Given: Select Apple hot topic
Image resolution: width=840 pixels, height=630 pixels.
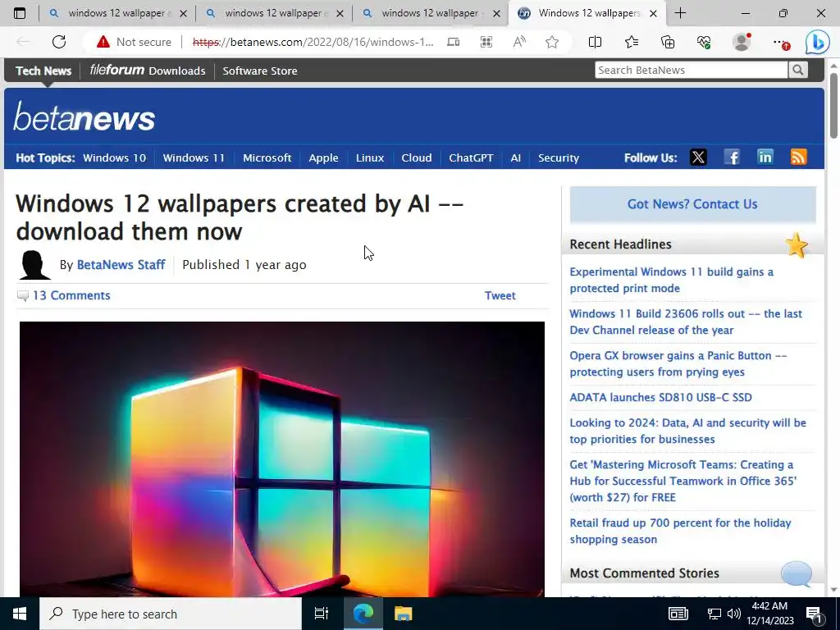Looking at the screenshot, I should point(323,157).
